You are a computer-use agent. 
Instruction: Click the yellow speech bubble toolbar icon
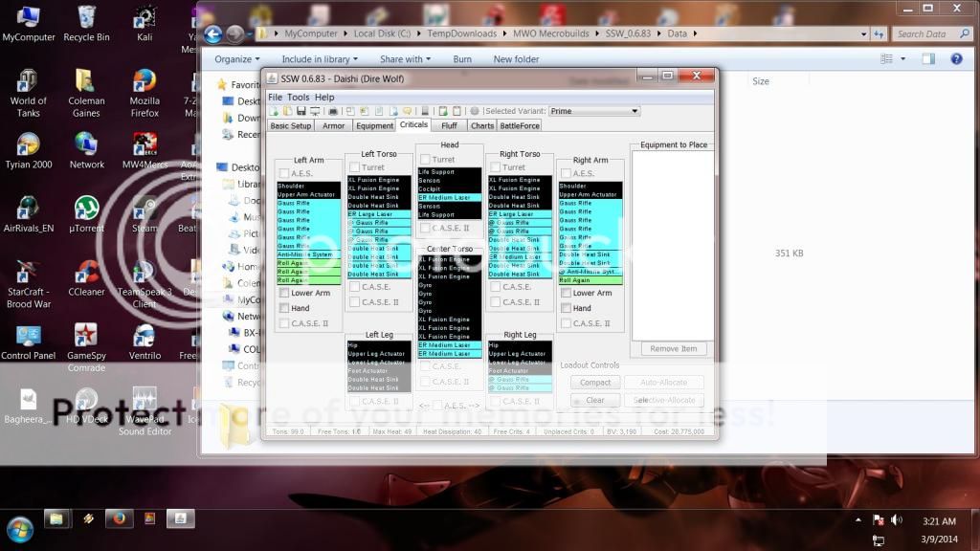pos(407,111)
